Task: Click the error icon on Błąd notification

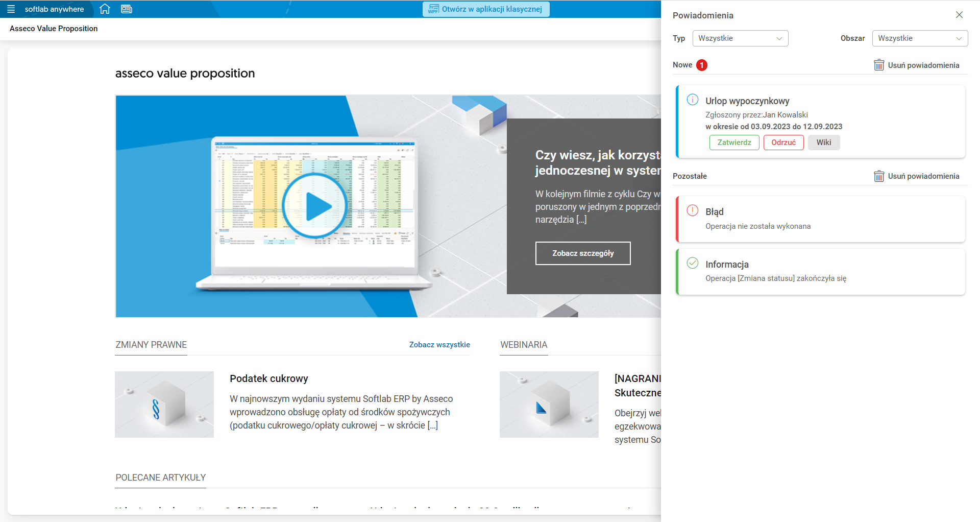Action: coord(693,210)
